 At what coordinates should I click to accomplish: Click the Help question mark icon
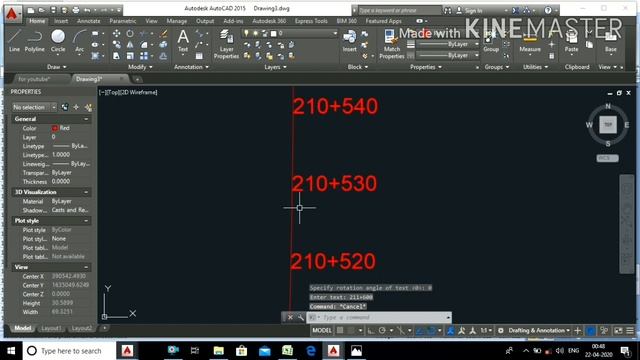tap(548, 10)
